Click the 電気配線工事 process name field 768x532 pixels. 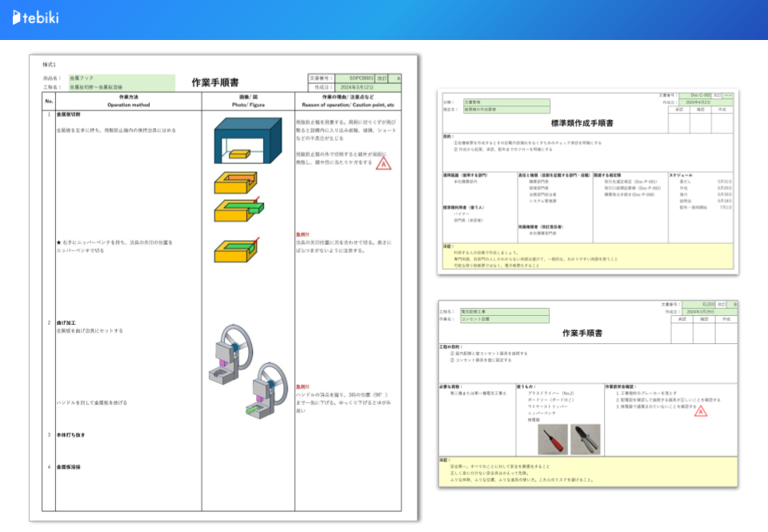[505, 311]
